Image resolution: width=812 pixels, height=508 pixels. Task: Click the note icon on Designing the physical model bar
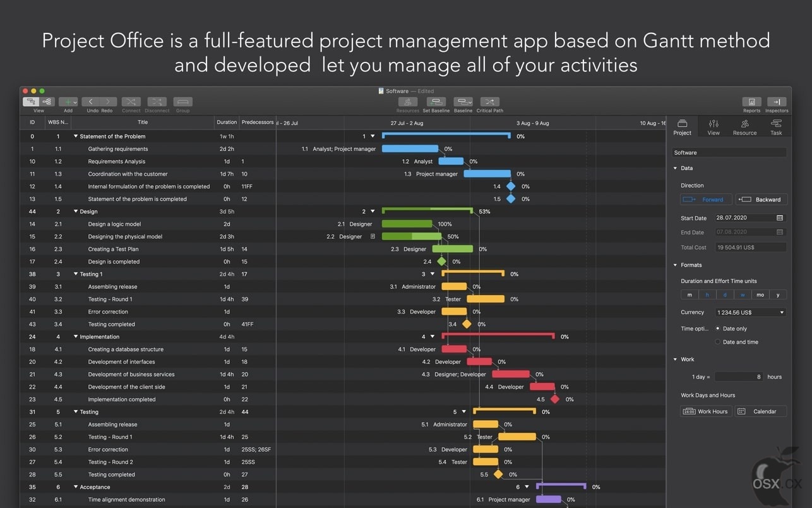[373, 237]
